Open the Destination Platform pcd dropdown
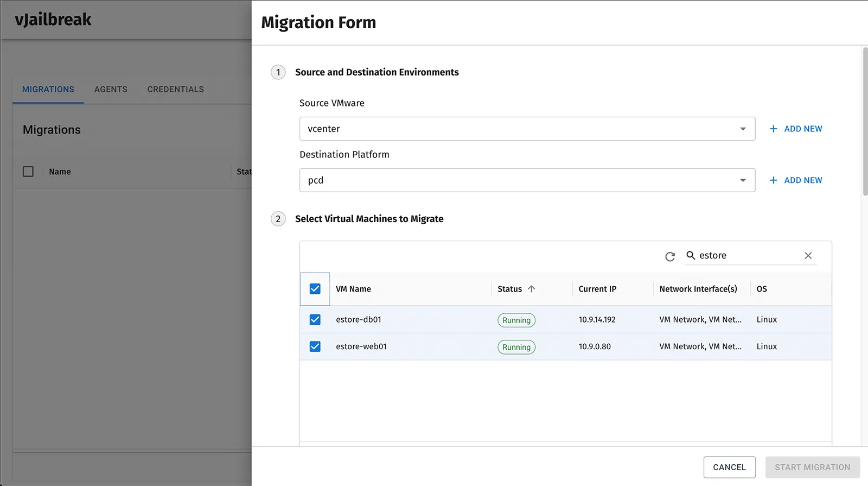 point(526,180)
